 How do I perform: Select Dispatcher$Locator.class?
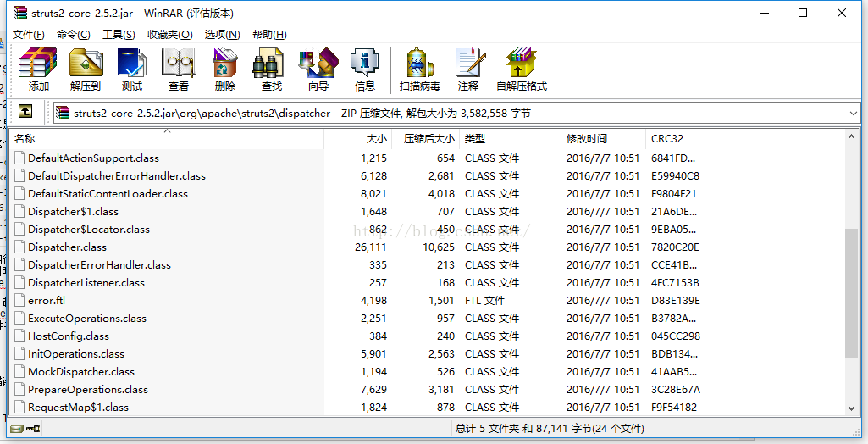(x=89, y=229)
